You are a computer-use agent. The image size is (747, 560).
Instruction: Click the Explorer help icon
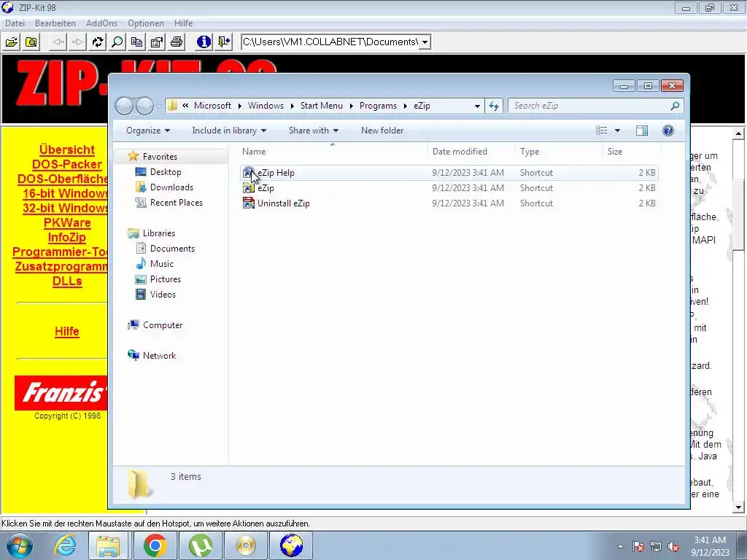click(668, 131)
